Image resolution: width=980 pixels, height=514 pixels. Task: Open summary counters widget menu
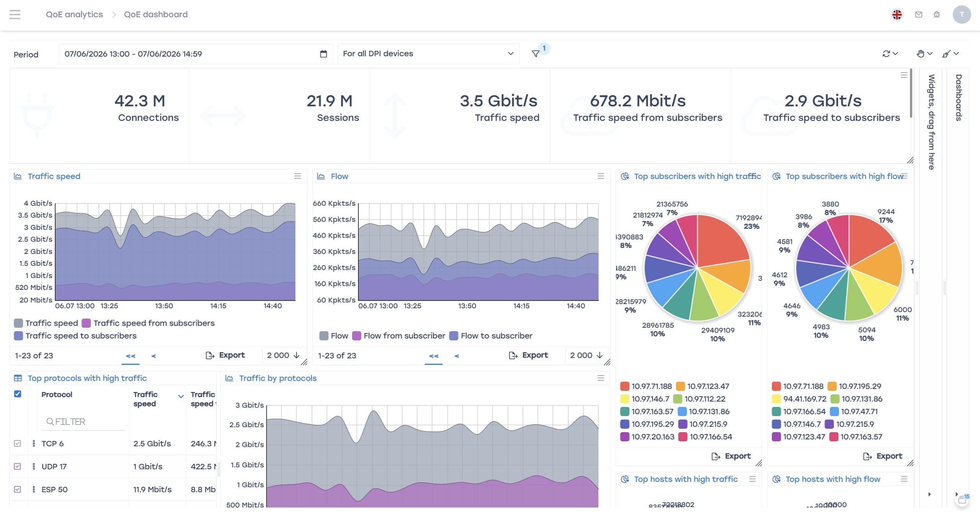point(904,75)
